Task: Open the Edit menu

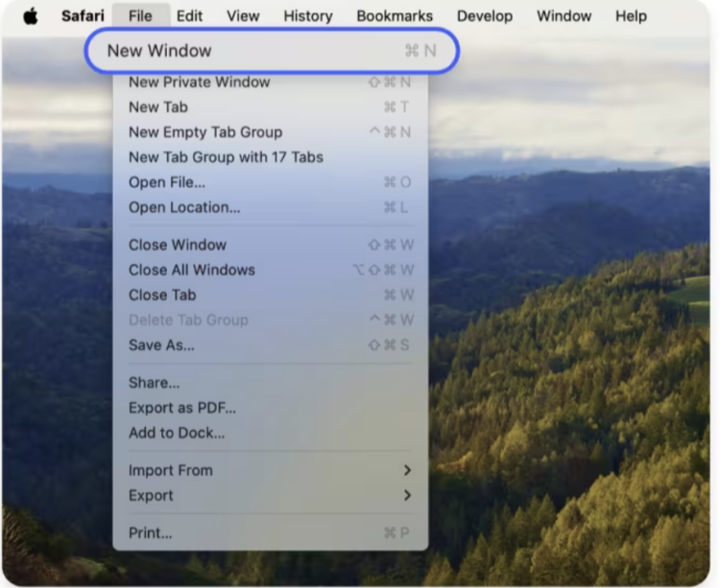Action: 189,16
